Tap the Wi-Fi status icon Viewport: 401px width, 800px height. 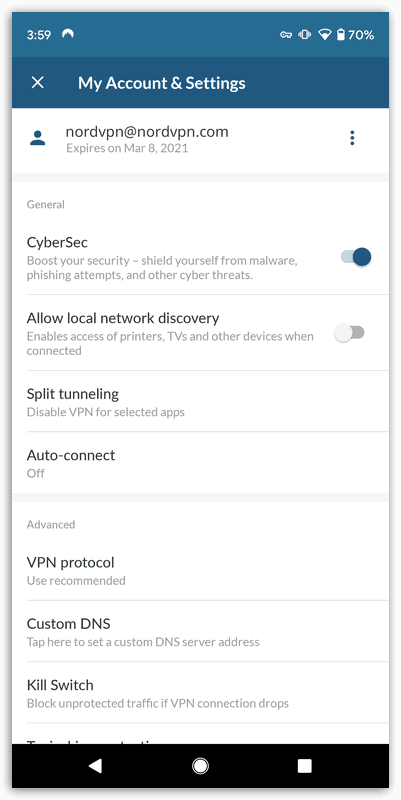[x=324, y=35]
